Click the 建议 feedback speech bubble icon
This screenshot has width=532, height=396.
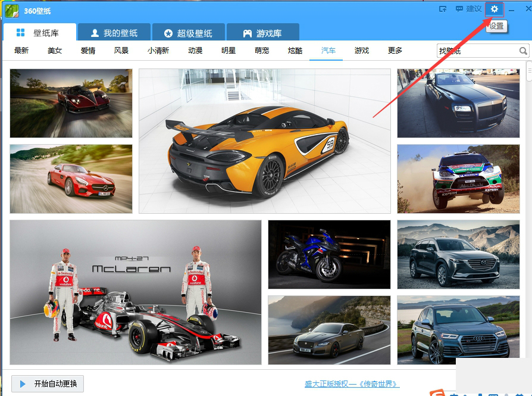click(459, 9)
